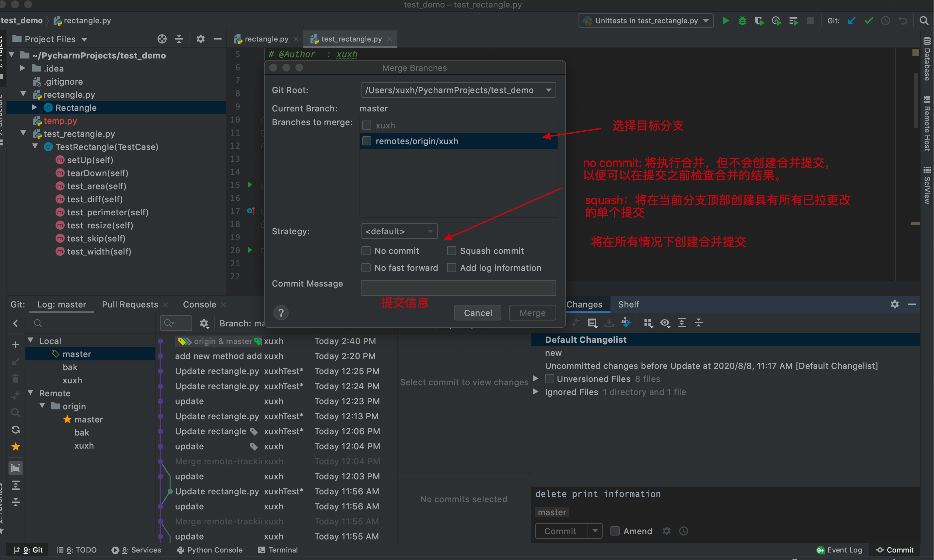934x560 pixels.
Task: Enable No fast forward option
Action: 366,268
